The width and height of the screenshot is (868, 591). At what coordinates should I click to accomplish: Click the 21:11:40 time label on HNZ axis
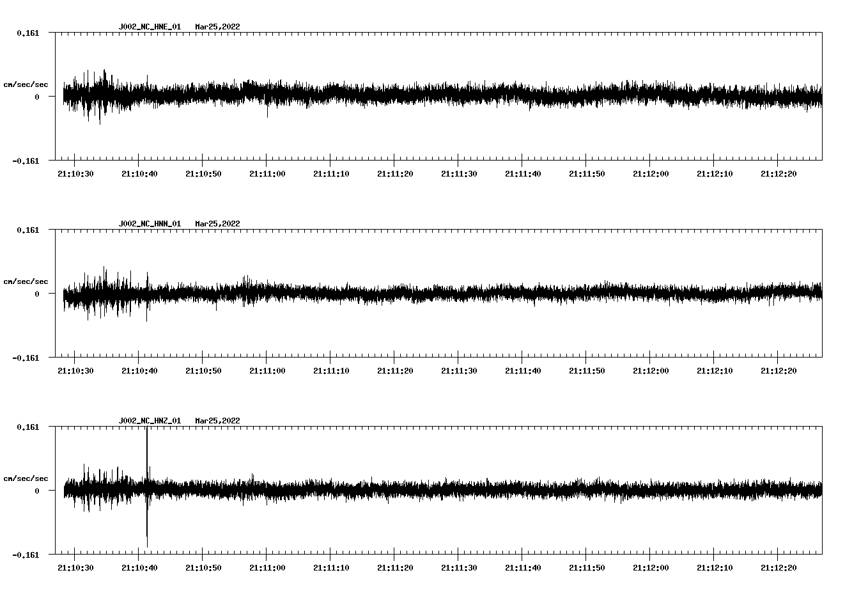point(523,567)
